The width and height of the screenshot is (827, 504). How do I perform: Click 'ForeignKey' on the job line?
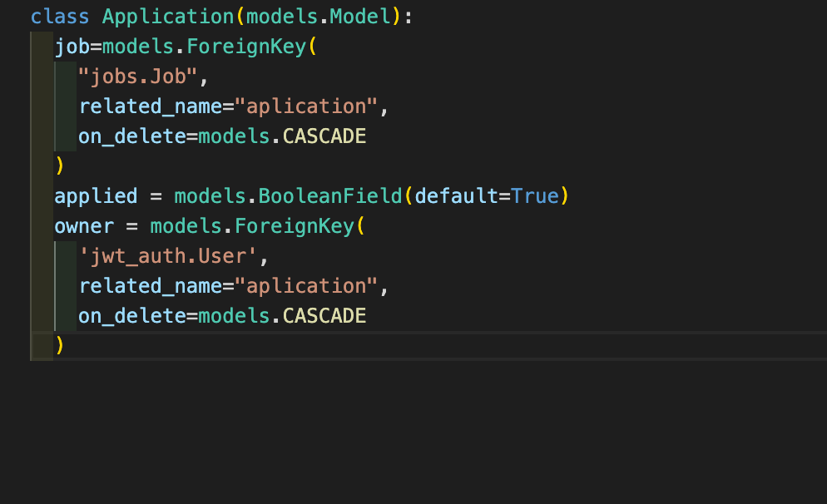click(246, 47)
